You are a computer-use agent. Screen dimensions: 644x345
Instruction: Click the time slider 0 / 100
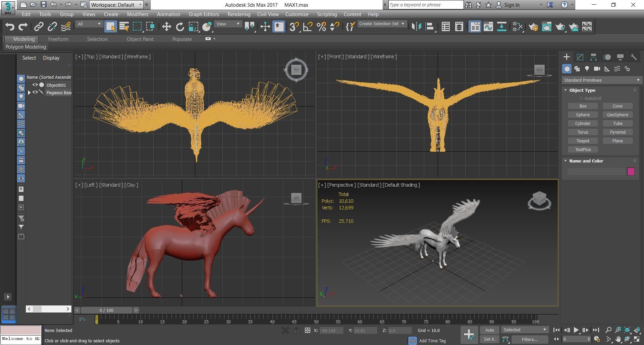click(107, 310)
